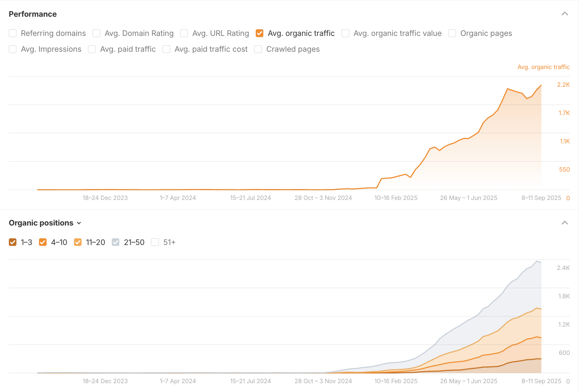Enable the 51+ positions checkbox
579x392 pixels.
click(x=155, y=242)
